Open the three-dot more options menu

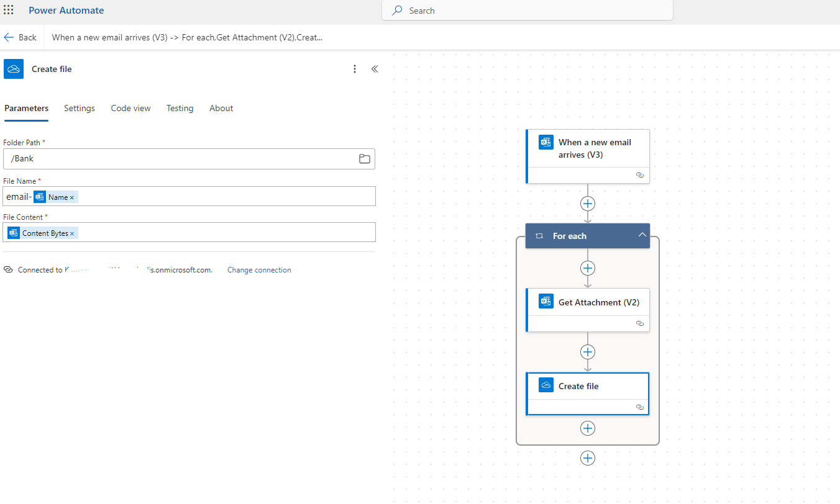tap(355, 69)
